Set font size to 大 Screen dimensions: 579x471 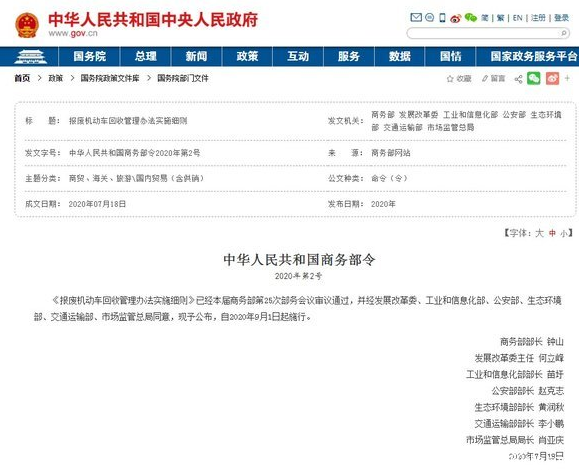539,233
